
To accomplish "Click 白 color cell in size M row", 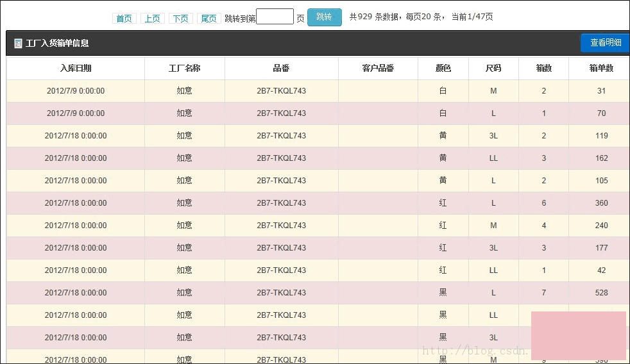I will point(443,91).
